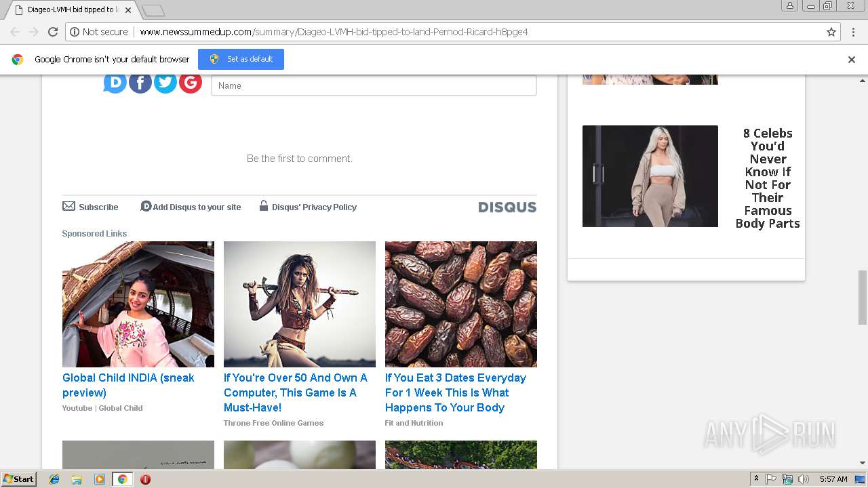Open Internet Explorer from taskbar
Screen dimensions: 868x488
(54, 479)
